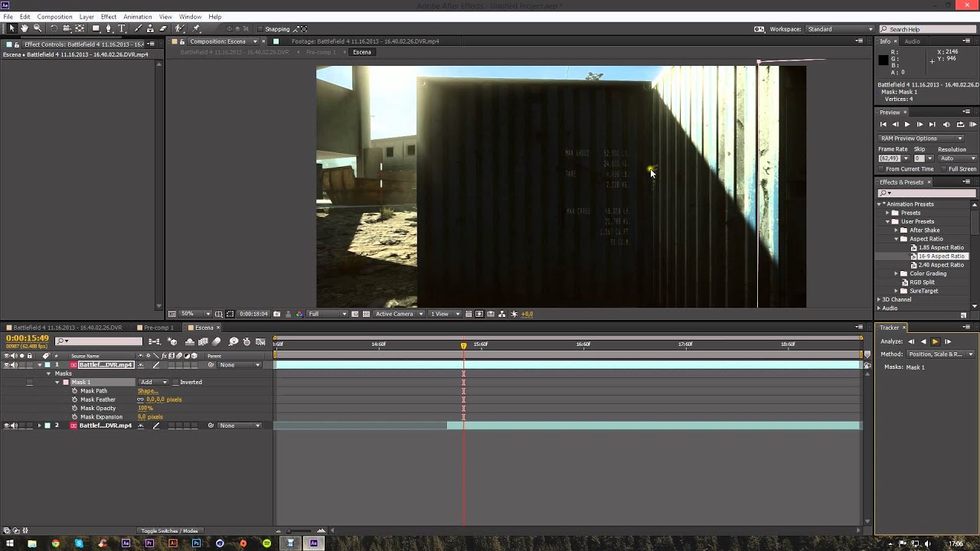Image resolution: width=980 pixels, height=551 pixels.
Task: Click Mask Opacity value 100%
Action: [145, 408]
